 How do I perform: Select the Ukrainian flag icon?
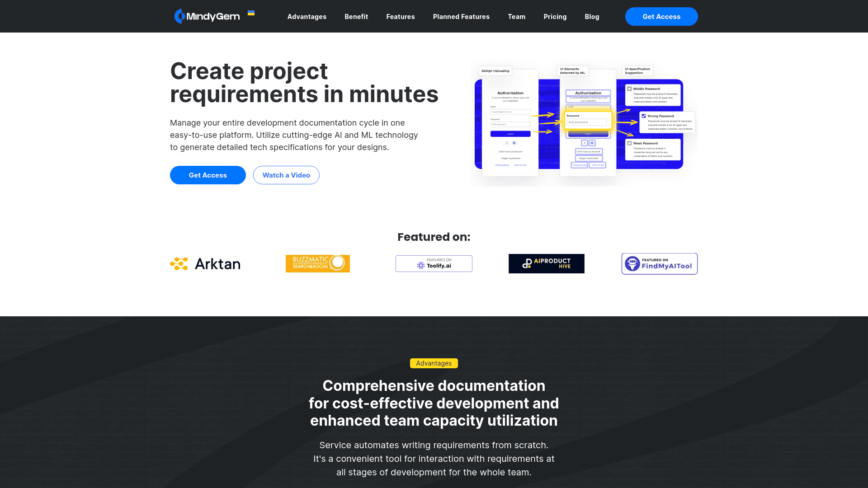point(251,13)
